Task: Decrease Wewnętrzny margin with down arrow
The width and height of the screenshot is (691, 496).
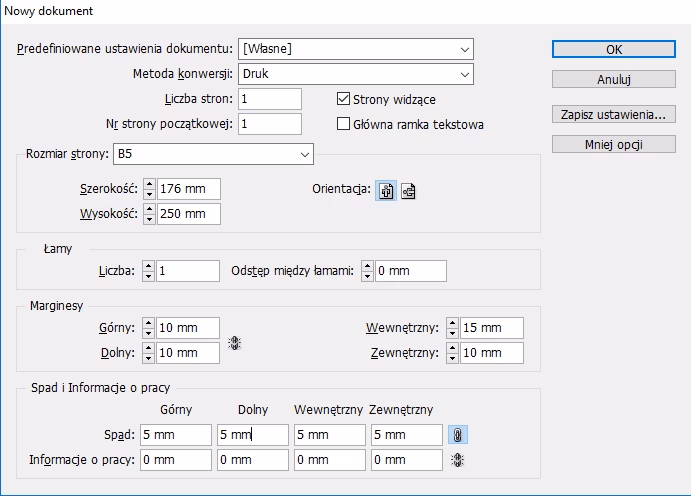Action: [x=452, y=333]
